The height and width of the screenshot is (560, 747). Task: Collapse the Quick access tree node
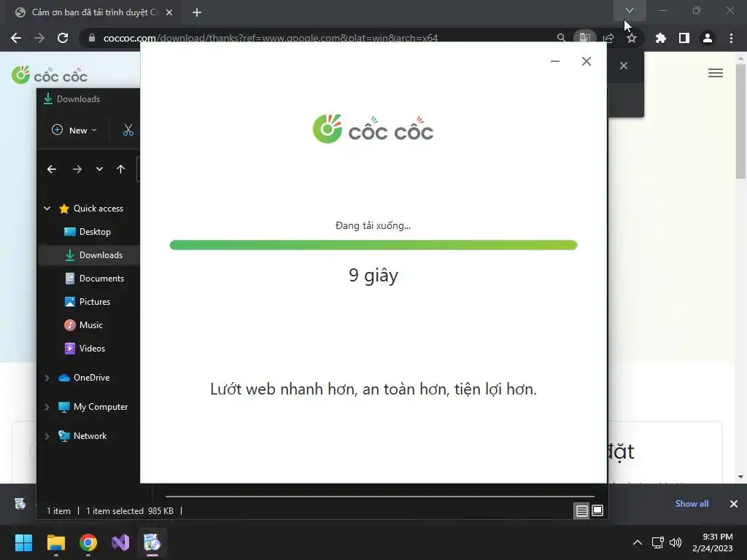[47, 208]
